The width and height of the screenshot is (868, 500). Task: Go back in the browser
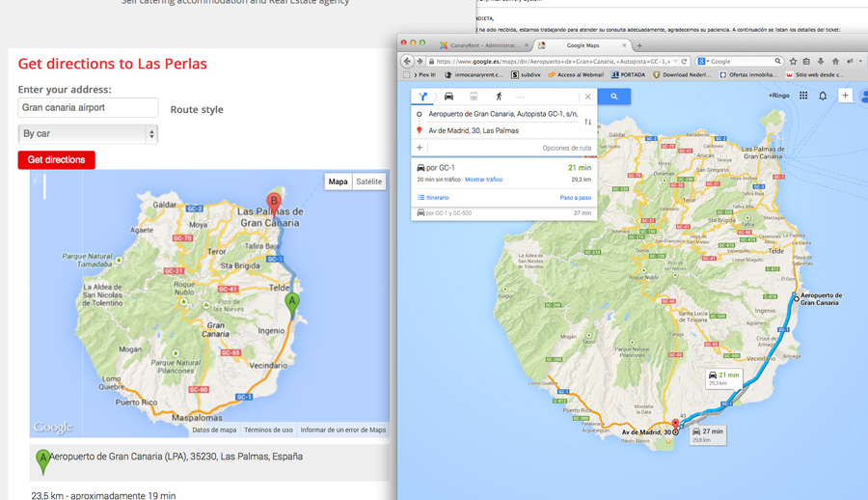pos(407,61)
